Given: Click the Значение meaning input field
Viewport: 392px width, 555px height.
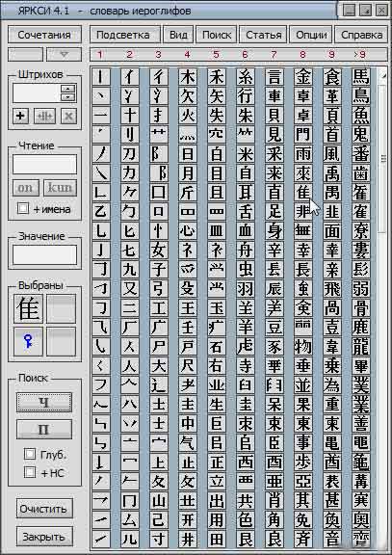Looking at the screenshot, I should tap(45, 254).
